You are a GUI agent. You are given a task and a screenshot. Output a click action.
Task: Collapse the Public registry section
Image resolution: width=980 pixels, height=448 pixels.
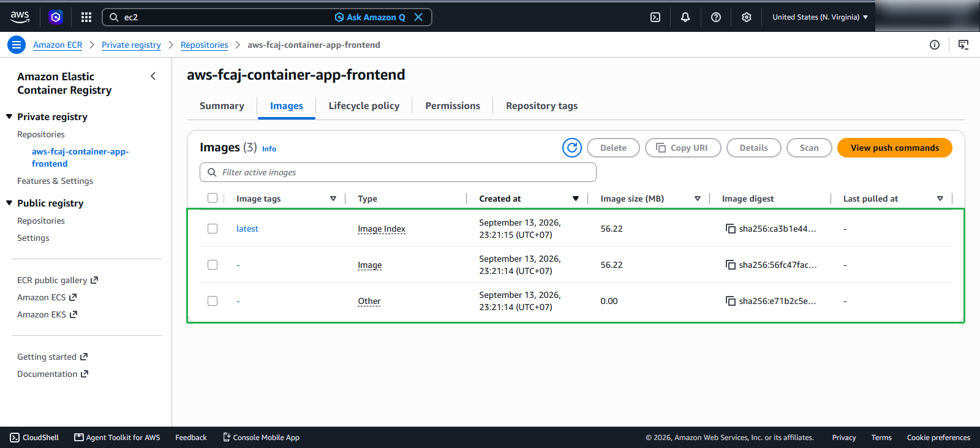click(9, 203)
